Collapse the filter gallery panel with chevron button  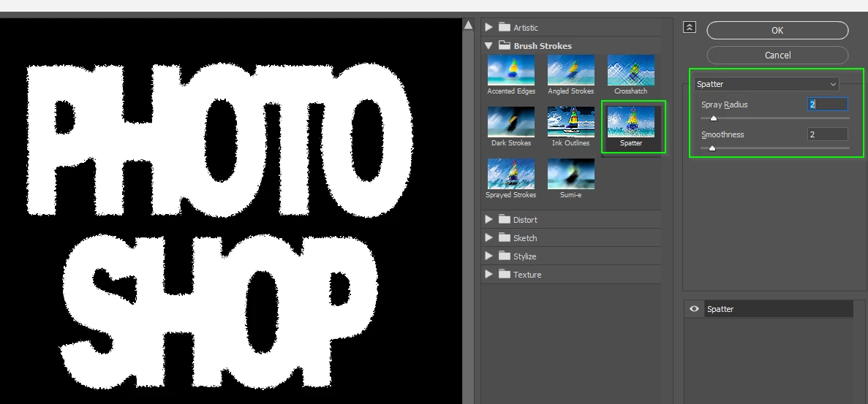point(689,27)
